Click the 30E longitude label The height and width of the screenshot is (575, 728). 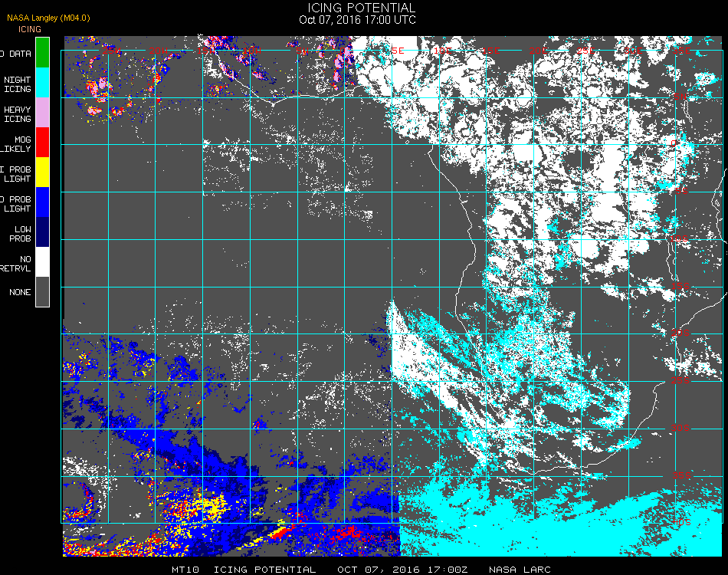coord(633,51)
